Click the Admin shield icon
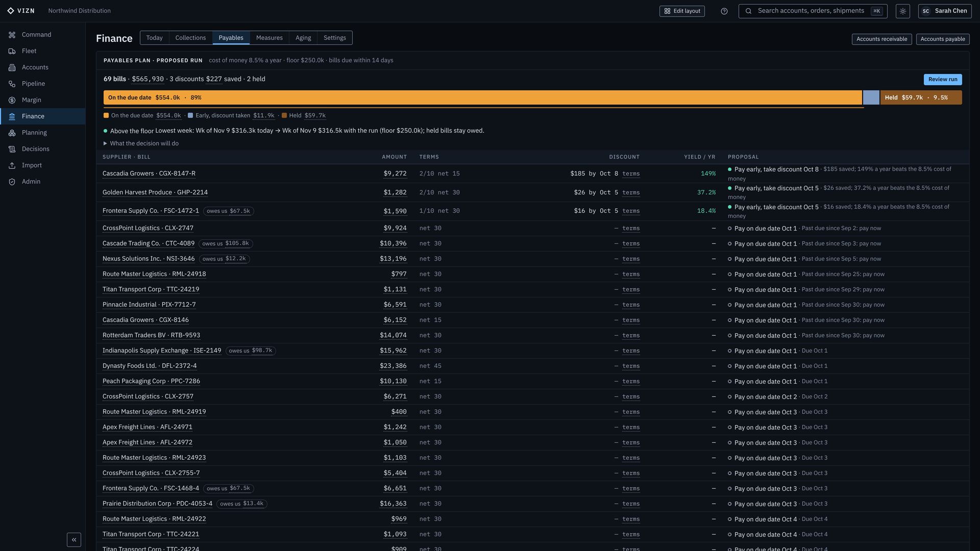980x551 pixels. tap(12, 182)
